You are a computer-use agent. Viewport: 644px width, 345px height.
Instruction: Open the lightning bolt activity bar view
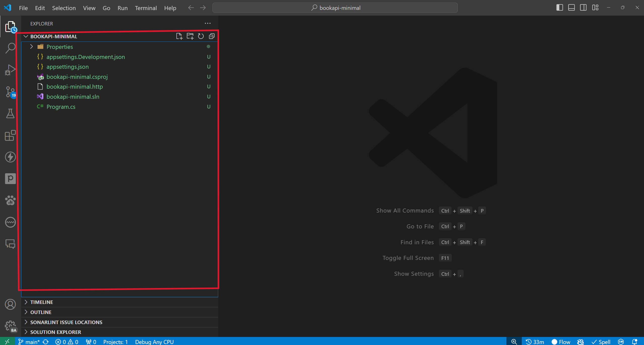click(x=10, y=157)
